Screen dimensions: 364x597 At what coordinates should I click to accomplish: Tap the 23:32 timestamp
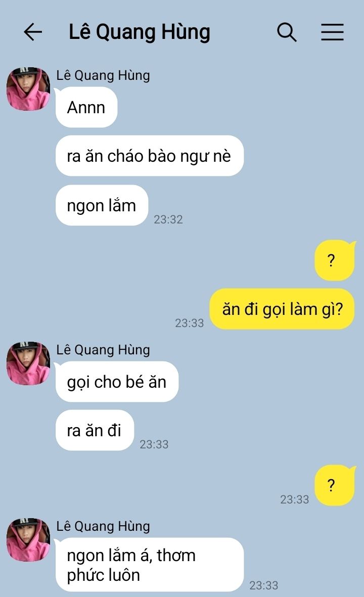pyautogui.click(x=168, y=219)
